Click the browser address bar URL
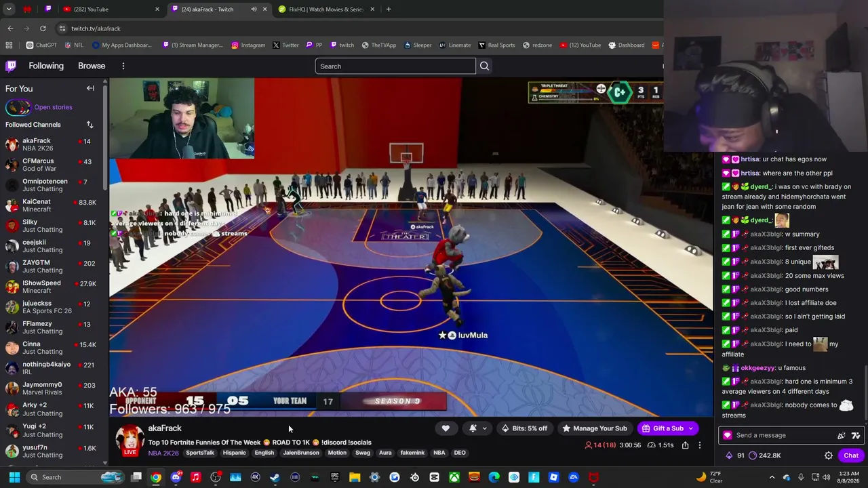 pos(96,28)
